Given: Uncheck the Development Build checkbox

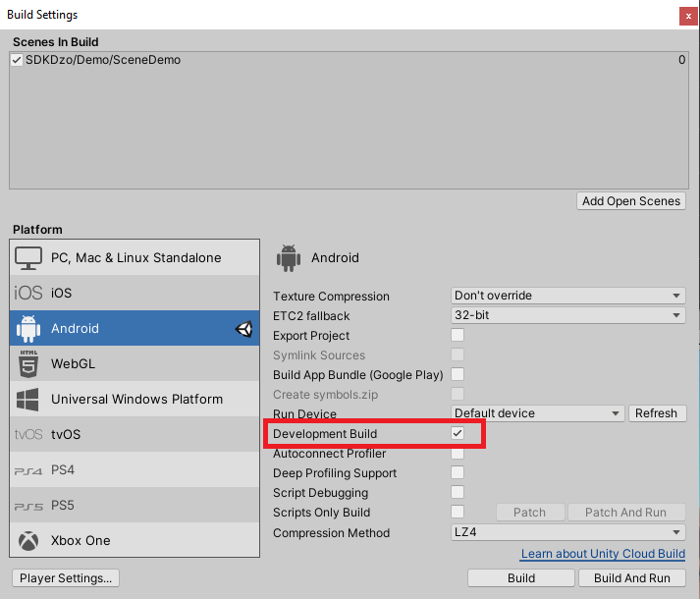Looking at the screenshot, I should coord(458,433).
